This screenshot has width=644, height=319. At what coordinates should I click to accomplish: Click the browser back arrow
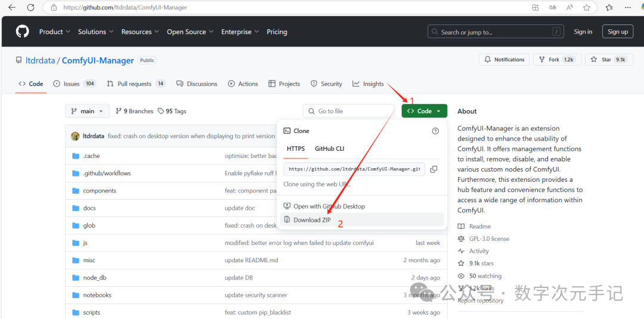pyautogui.click(x=11, y=8)
